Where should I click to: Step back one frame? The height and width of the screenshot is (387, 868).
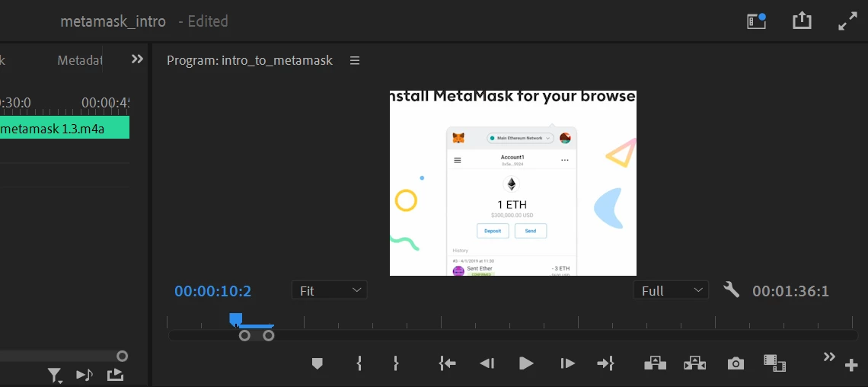pos(487,363)
